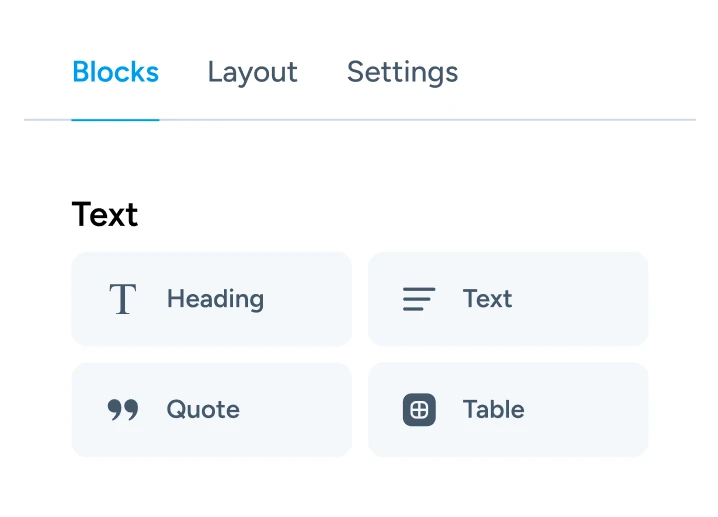Click the Table grid icon
The height and width of the screenshot is (517, 718).
[x=419, y=410]
